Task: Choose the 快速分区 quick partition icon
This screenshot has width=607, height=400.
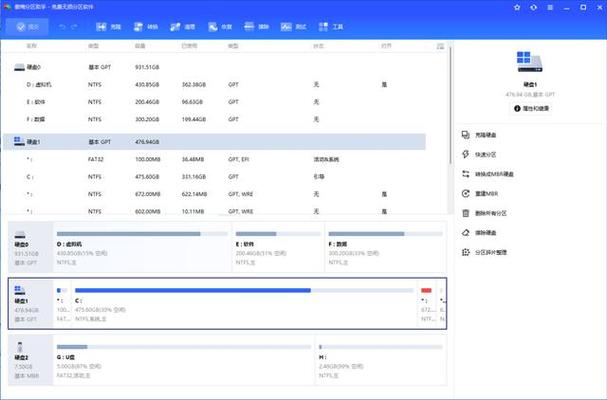Action: 466,154
